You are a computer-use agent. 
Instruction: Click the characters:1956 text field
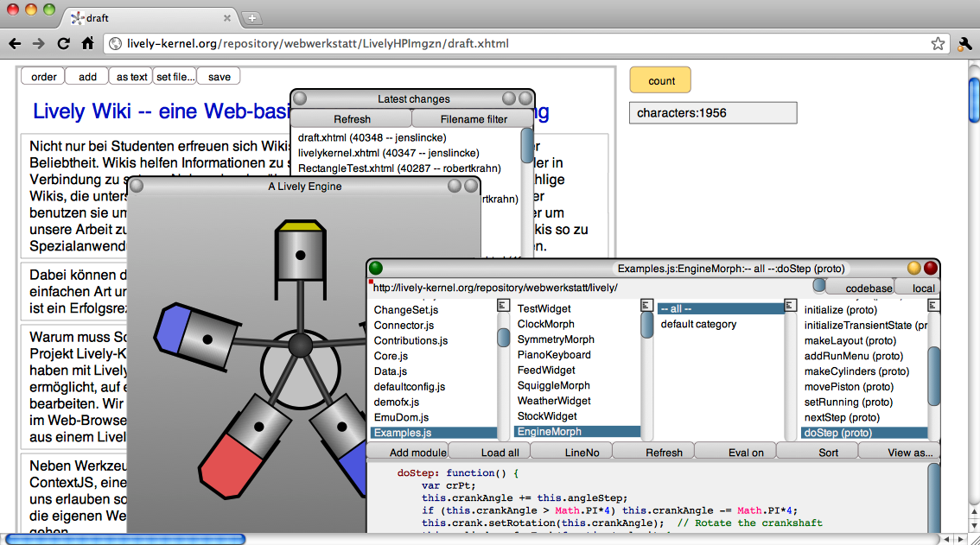(x=713, y=113)
